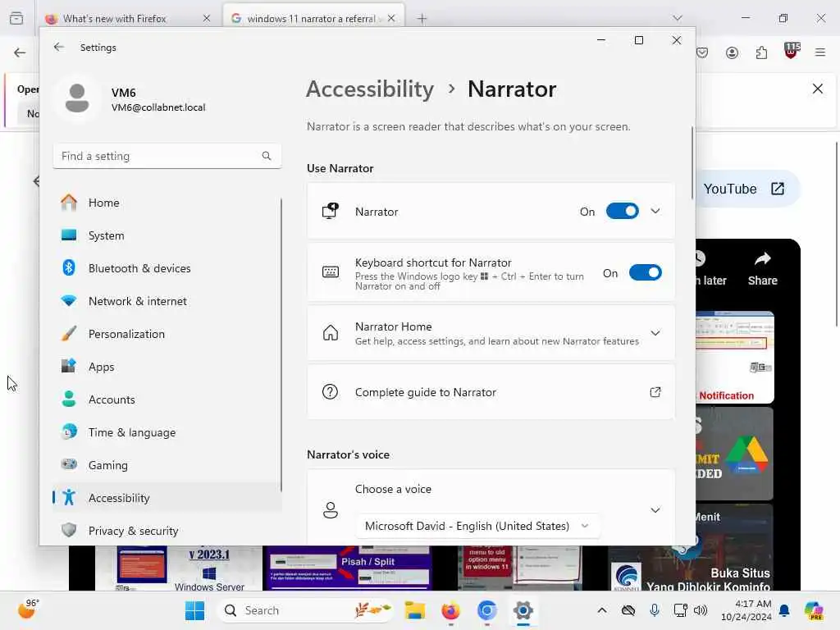
Task: Open the Google Drive video thumbnail
Action: pyautogui.click(x=735, y=453)
